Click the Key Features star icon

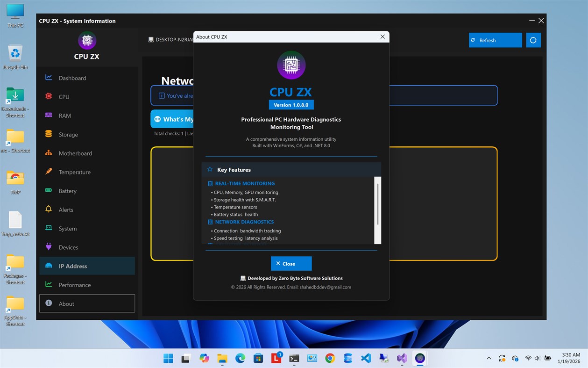tap(210, 169)
